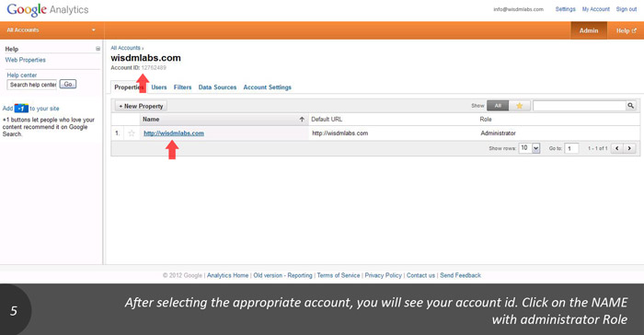Viewport: 644px width, 335px height.
Task: Star the http://wisdmlabs.com property
Action: [132, 133]
